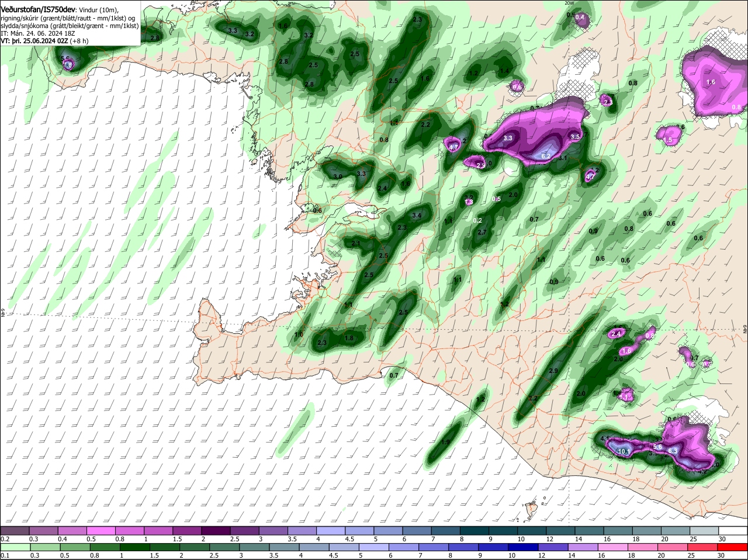Click the 2.1 precipitation value on the map
This screenshot has width=748, height=560.
356,244
